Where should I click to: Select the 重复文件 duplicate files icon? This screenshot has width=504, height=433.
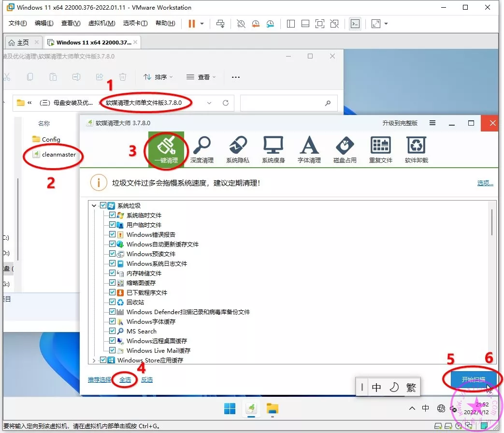[x=380, y=148]
